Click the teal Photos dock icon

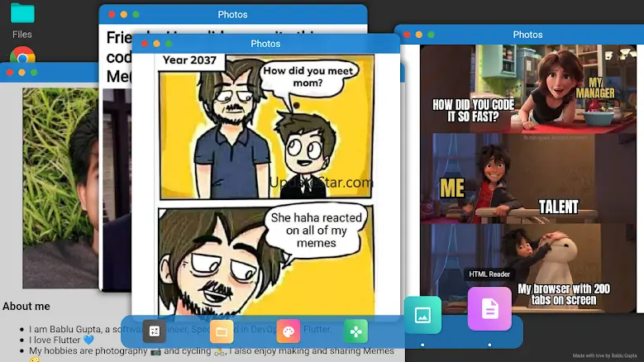422,315
